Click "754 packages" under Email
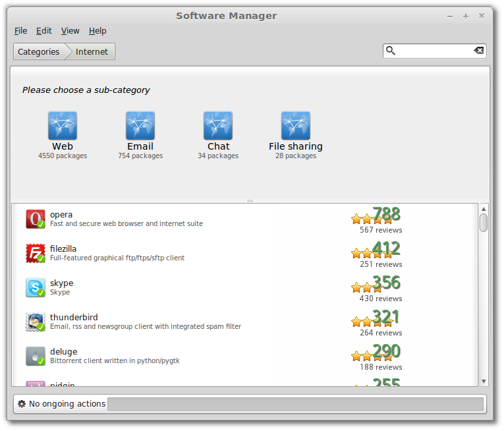This screenshot has width=504, height=431. 140,156
